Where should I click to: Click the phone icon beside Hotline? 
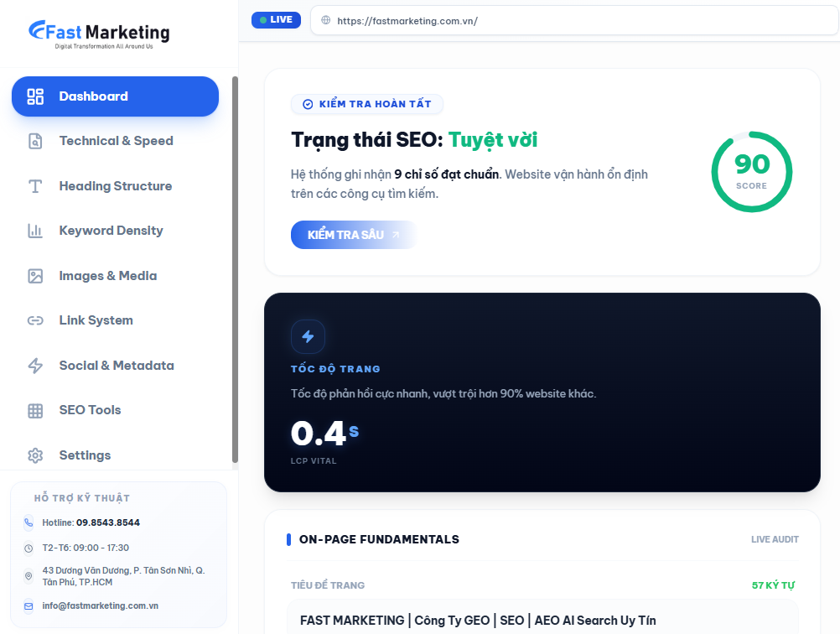29,522
